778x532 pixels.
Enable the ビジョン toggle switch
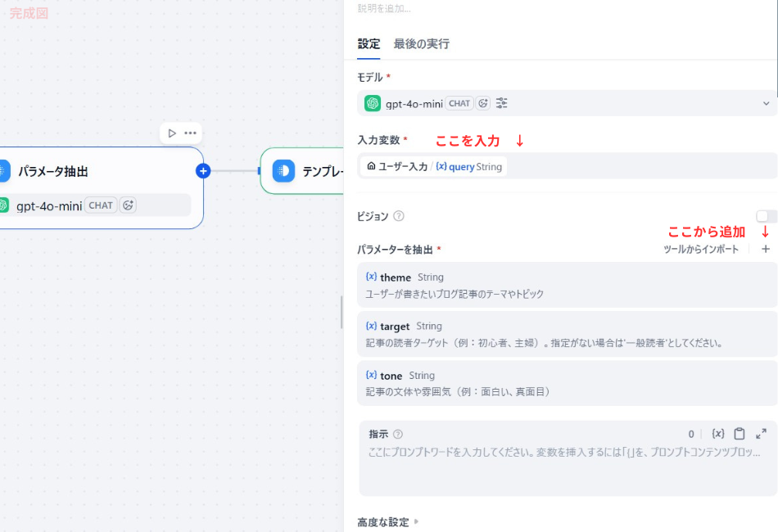tap(765, 216)
